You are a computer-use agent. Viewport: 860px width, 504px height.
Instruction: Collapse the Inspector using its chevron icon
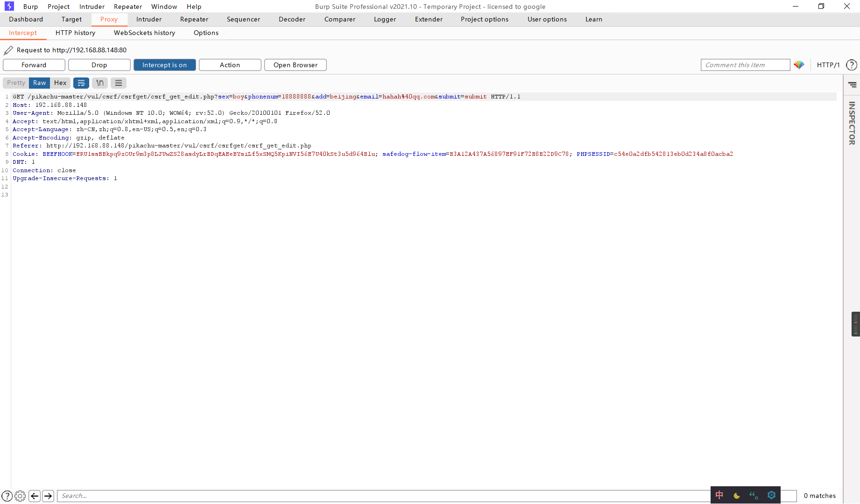tap(856, 323)
